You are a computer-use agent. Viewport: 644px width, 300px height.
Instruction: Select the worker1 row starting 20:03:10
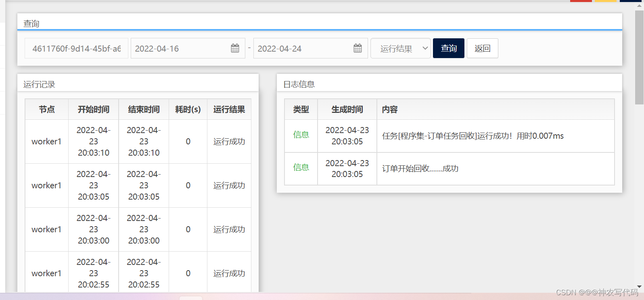[x=138, y=142]
